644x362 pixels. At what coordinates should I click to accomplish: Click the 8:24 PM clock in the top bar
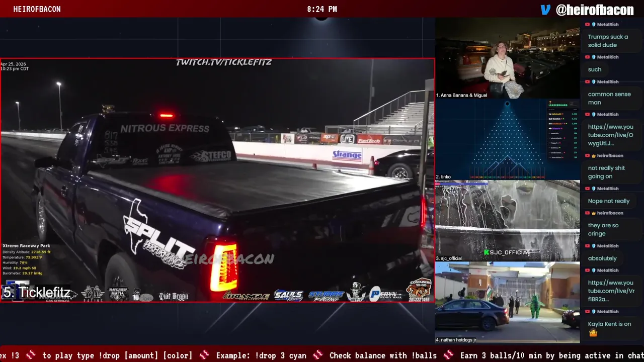[322, 9]
